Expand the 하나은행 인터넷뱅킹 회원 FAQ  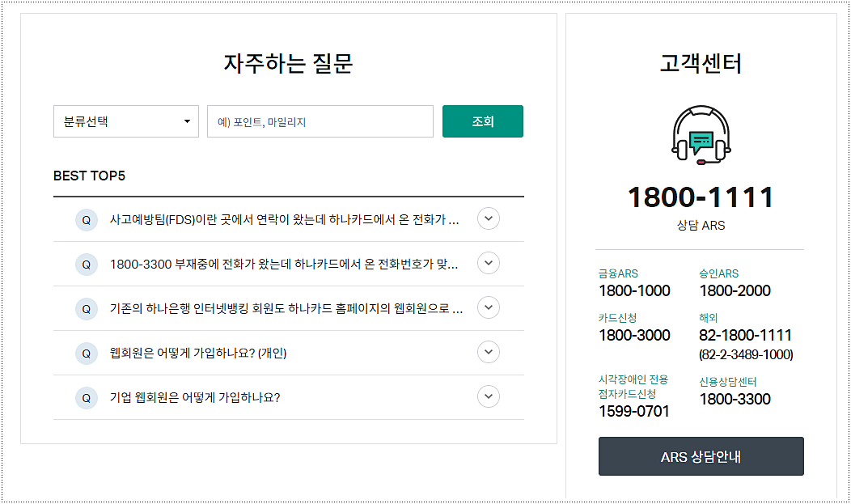point(488,307)
